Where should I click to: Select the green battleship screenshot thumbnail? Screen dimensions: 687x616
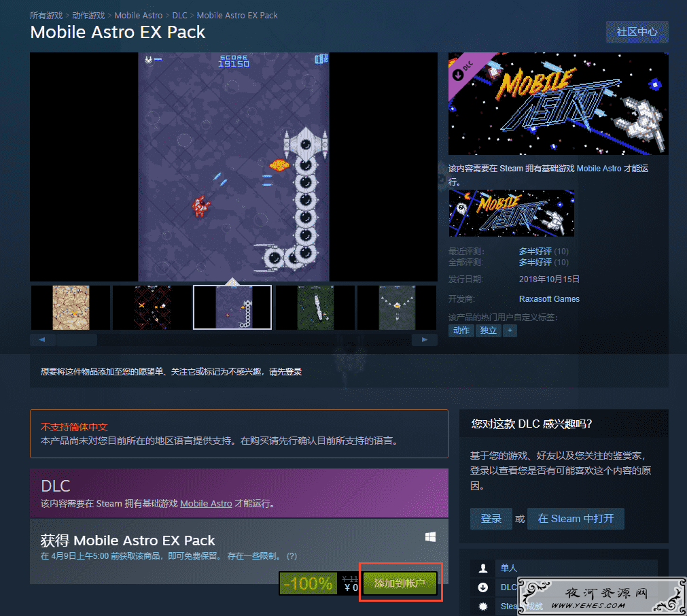coord(315,307)
